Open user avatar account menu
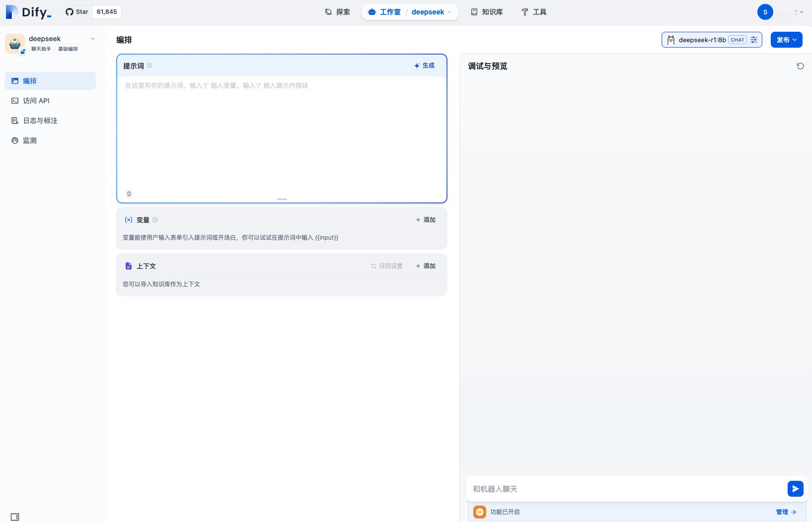Viewport: 812px width, 522px height. point(765,12)
